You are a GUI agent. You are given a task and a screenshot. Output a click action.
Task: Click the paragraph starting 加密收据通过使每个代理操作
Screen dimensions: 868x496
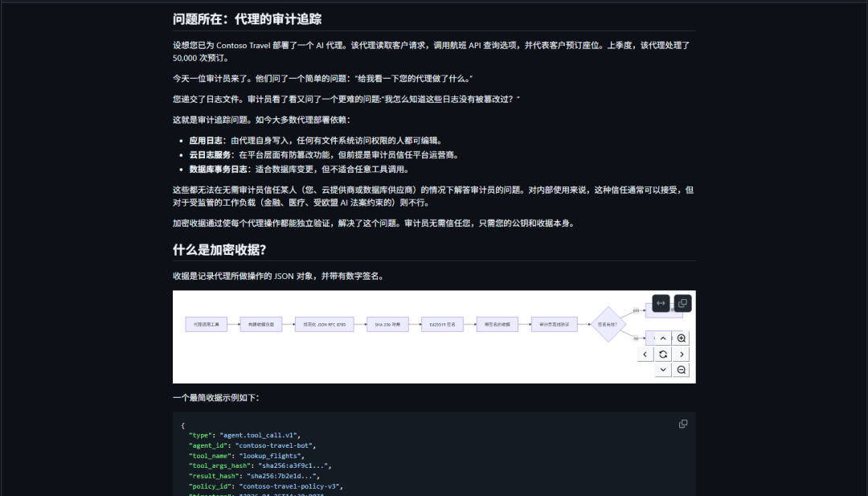pos(375,223)
